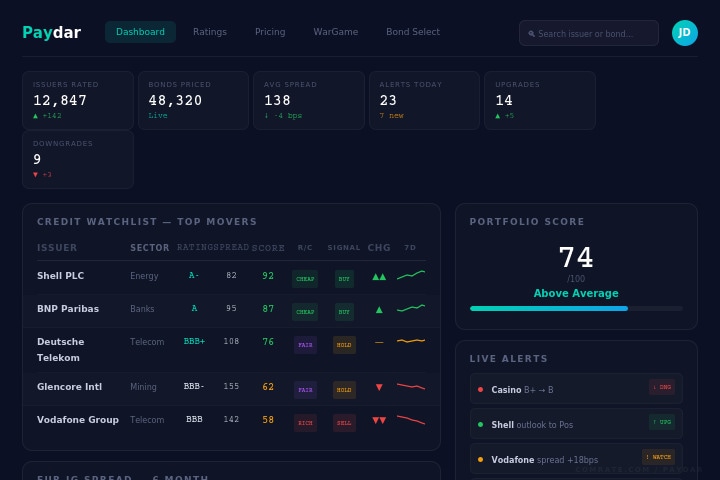Go to the Bond Select tab
The width and height of the screenshot is (720, 480).
[x=413, y=32]
